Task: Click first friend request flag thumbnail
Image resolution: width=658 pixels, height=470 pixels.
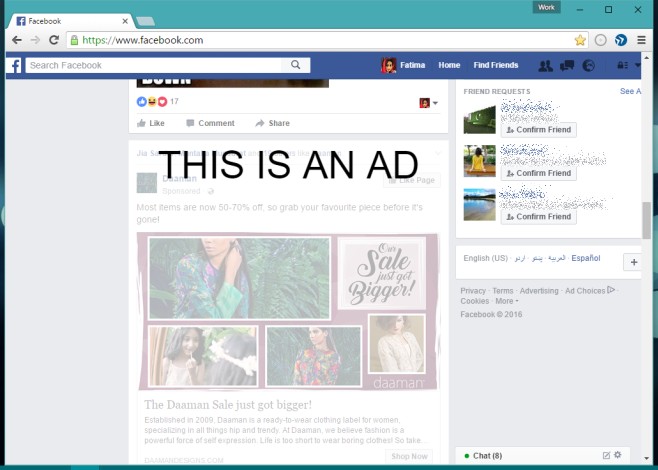Action: (x=479, y=118)
